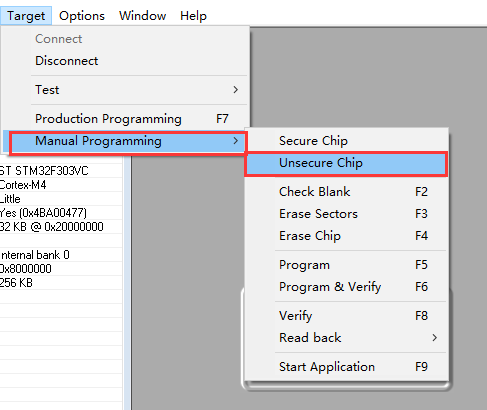Expand the Read back submenu arrow

[434, 338]
